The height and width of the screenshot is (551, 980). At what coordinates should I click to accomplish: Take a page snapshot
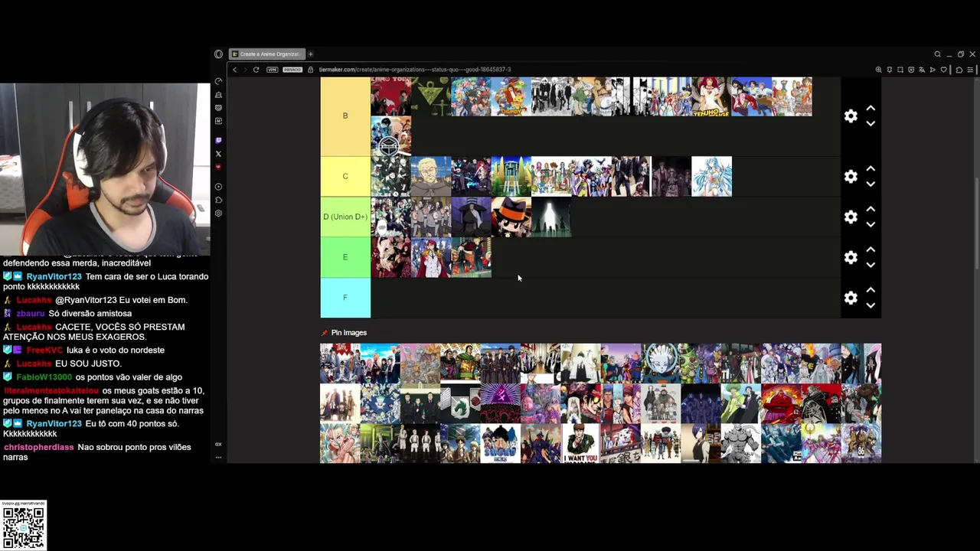click(900, 70)
